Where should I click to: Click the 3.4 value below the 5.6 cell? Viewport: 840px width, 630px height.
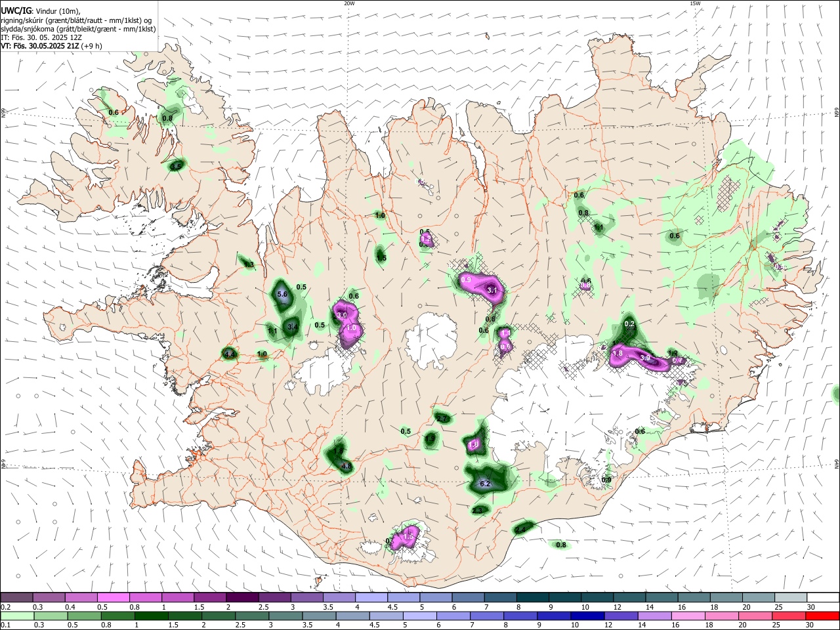293,326
